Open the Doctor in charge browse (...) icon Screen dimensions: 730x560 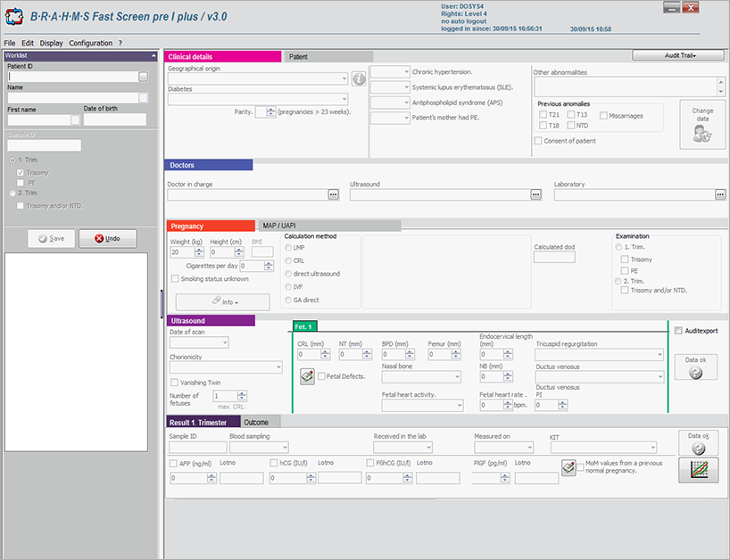tap(333, 194)
